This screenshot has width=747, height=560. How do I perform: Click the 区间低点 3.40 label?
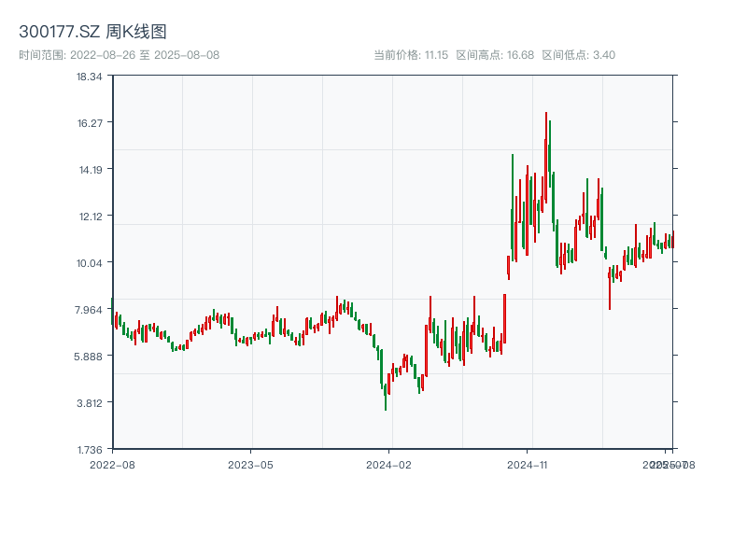click(578, 55)
